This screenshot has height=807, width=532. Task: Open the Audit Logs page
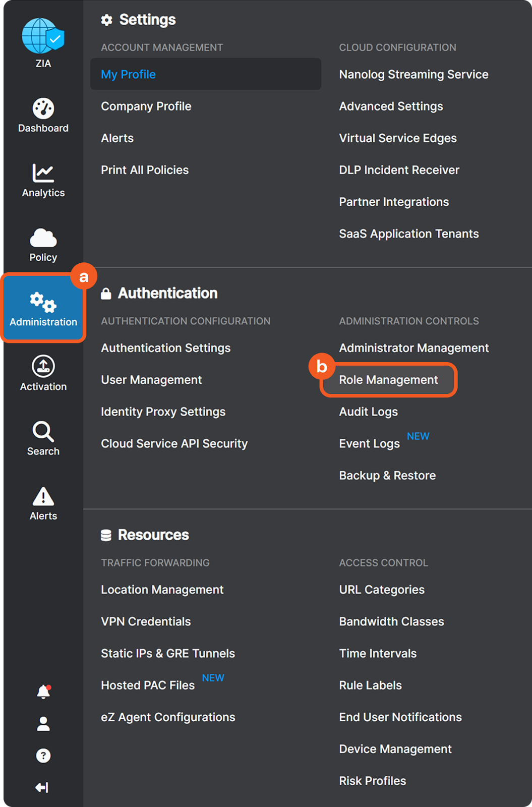[368, 412]
